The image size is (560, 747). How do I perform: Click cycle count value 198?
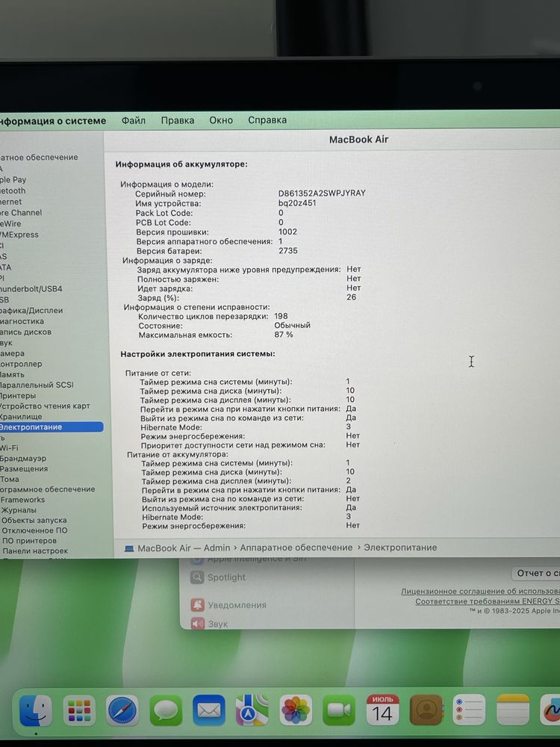[281, 316]
